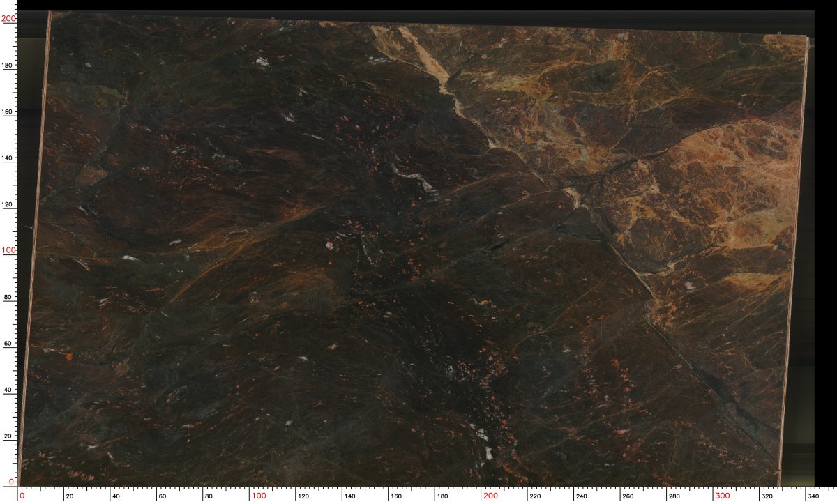Click the 40 label on vertical ruler
This screenshot has width=837, height=504.
(8, 390)
